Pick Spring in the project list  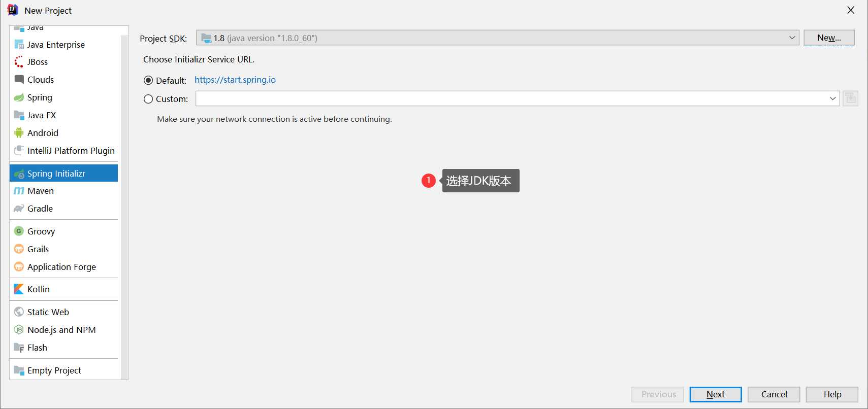click(x=63, y=97)
